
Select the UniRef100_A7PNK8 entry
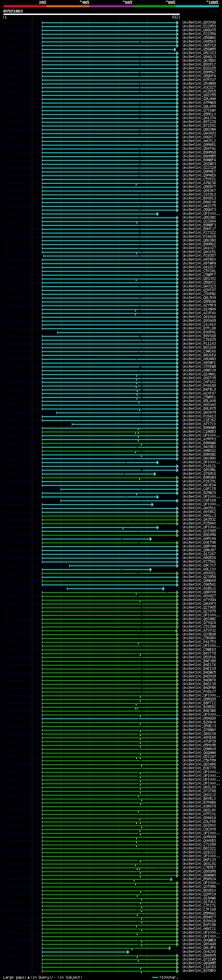(x=199, y=103)
